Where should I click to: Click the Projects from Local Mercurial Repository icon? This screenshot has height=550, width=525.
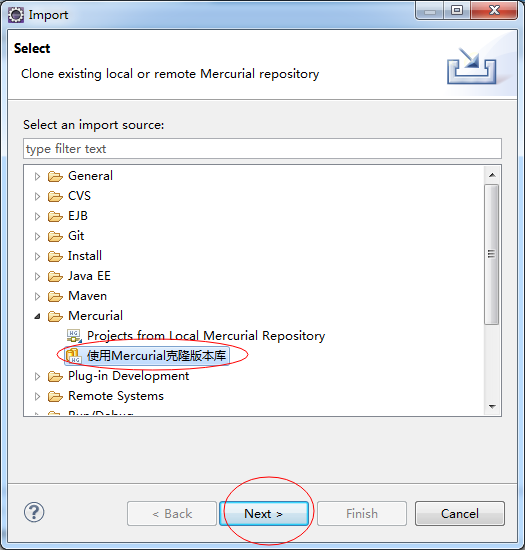click(74, 336)
